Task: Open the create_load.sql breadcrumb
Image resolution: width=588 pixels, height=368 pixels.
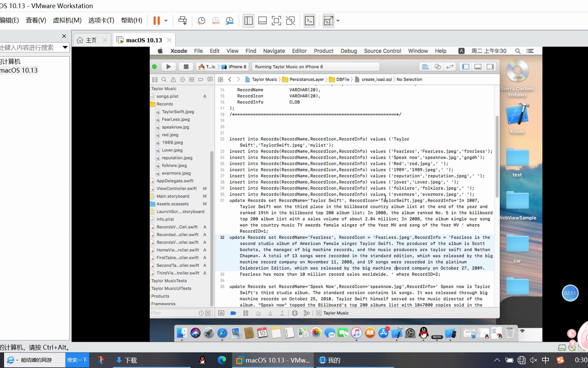Action: pos(374,79)
